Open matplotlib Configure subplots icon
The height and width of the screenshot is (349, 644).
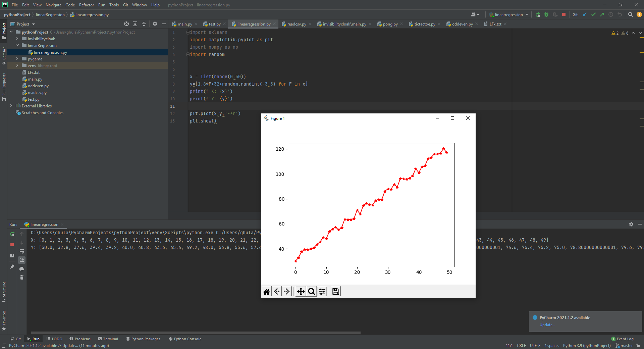click(x=322, y=292)
